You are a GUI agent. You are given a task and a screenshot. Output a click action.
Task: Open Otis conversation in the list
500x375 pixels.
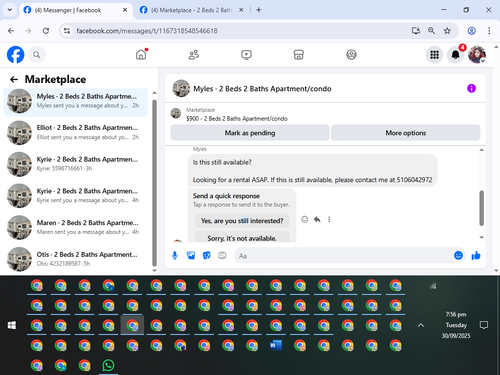click(x=76, y=259)
